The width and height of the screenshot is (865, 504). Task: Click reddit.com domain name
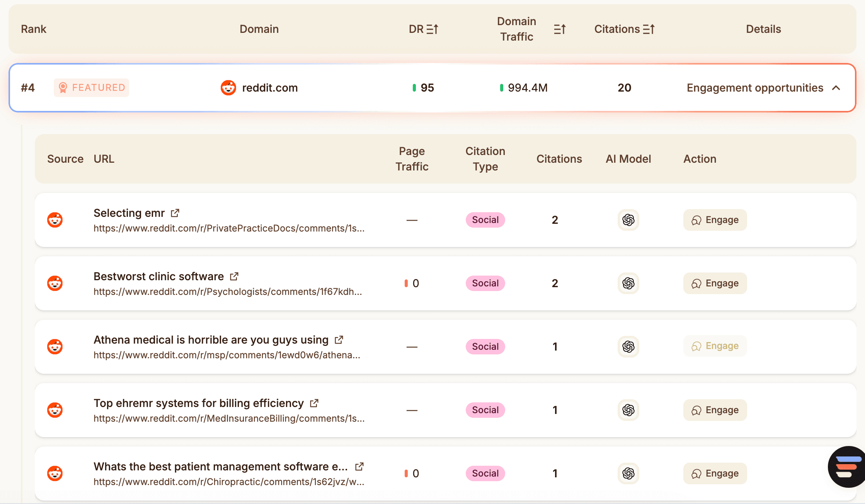(270, 88)
